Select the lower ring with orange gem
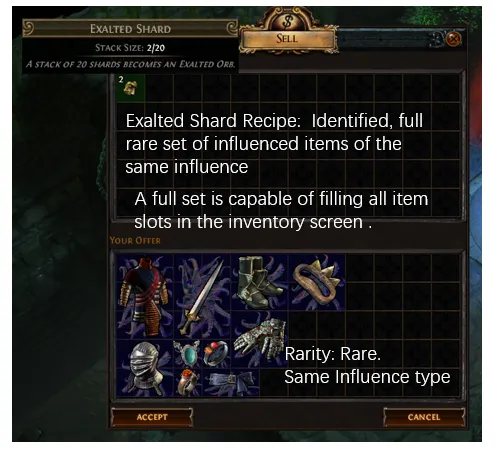The height and width of the screenshot is (449, 497). pos(188,382)
